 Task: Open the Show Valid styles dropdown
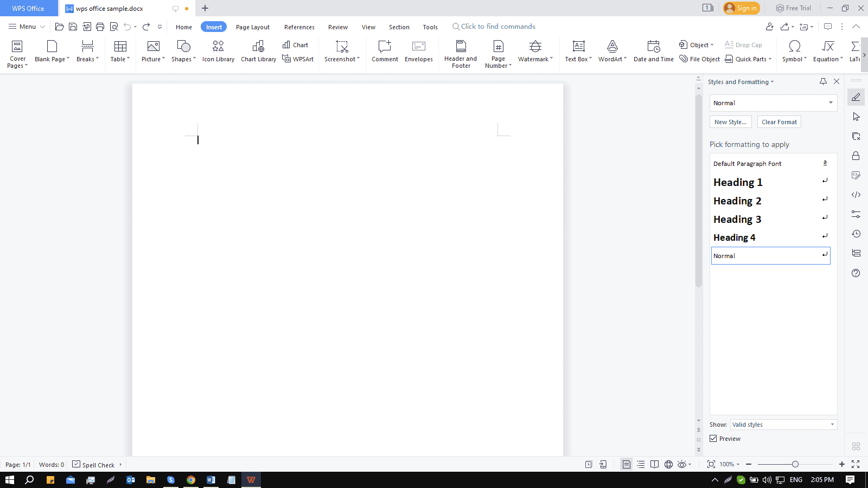pyautogui.click(x=833, y=425)
